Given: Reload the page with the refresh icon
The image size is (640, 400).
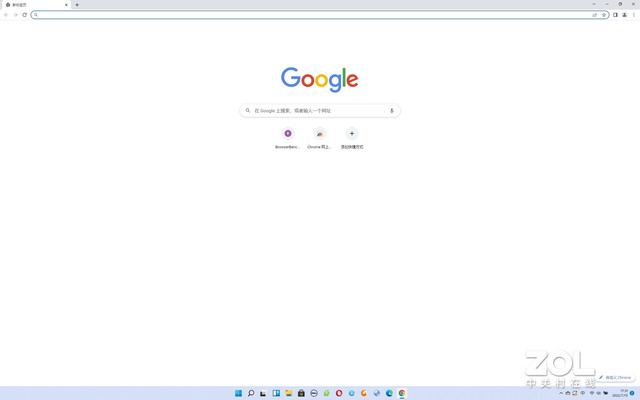Looking at the screenshot, I should pos(24,15).
